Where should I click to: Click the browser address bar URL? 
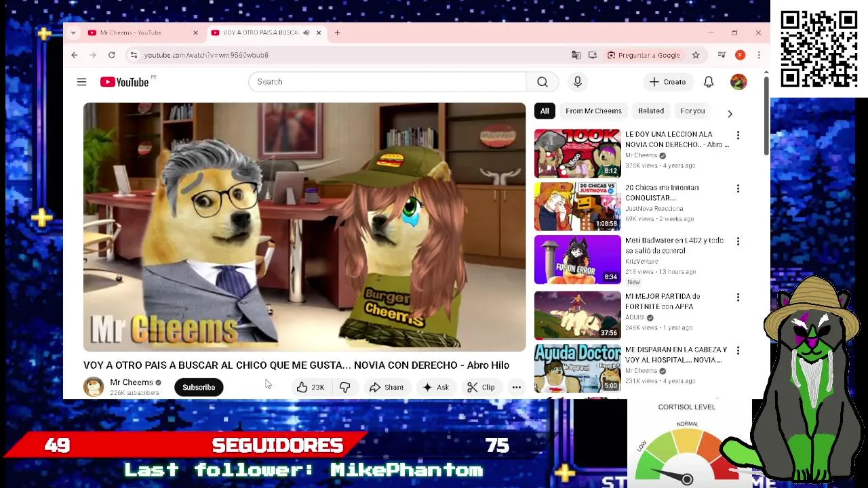coord(206,55)
